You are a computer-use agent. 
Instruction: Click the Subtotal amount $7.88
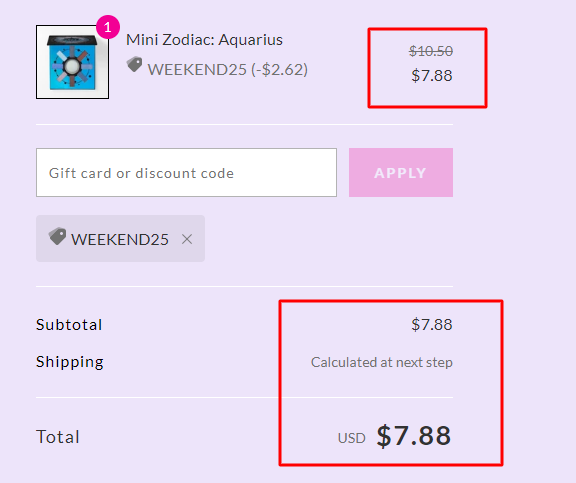[x=432, y=325]
